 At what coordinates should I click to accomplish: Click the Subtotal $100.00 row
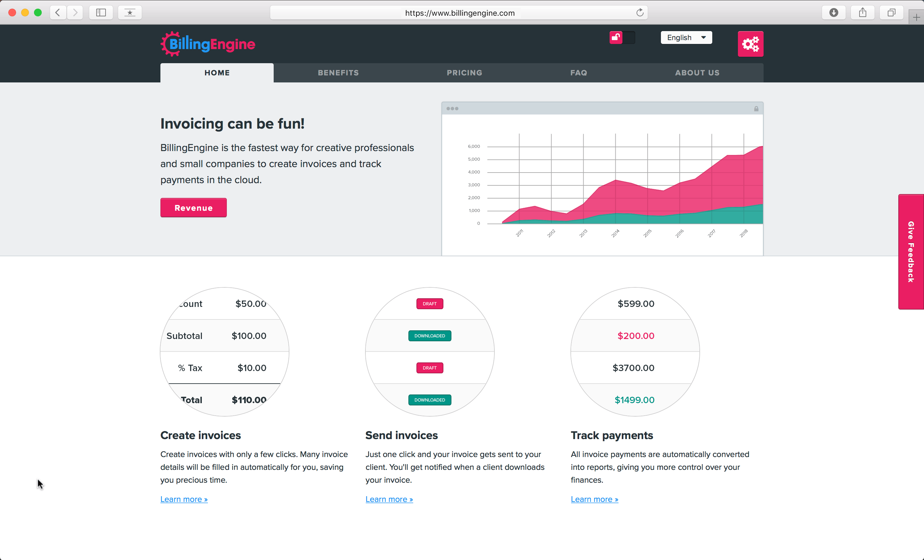(x=224, y=336)
